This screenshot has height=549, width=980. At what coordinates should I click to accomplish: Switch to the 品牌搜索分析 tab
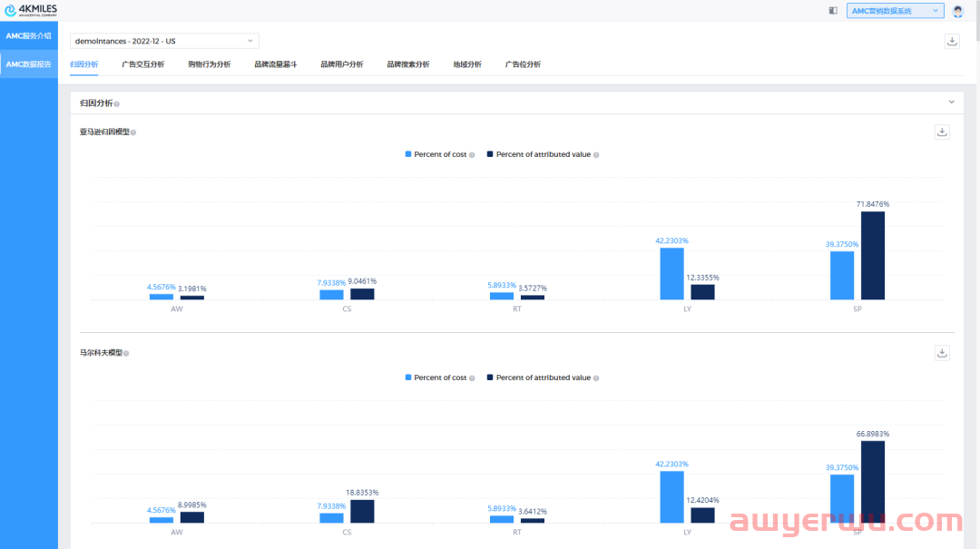tap(408, 64)
